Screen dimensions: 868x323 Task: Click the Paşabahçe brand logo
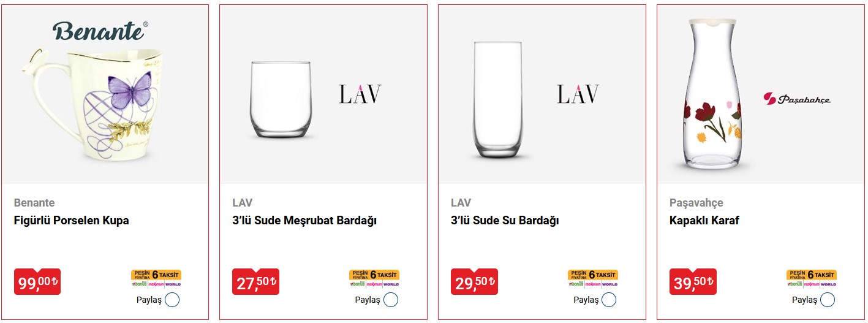[796, 99]
